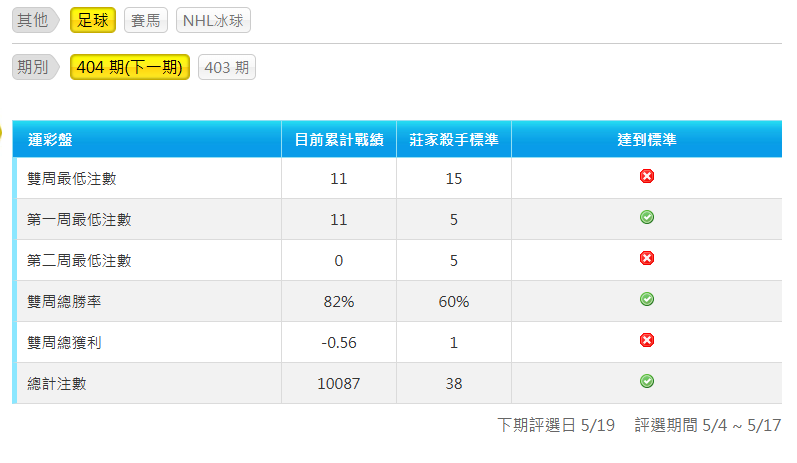Screen dimensions: 797x463
Task: Select period 404 期(下一期)
Action: click(x=130, y=67)
